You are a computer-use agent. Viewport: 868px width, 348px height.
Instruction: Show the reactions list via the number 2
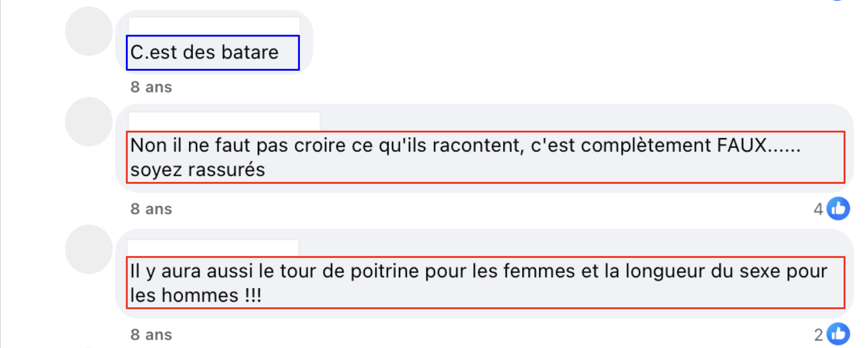pos(818,335)
